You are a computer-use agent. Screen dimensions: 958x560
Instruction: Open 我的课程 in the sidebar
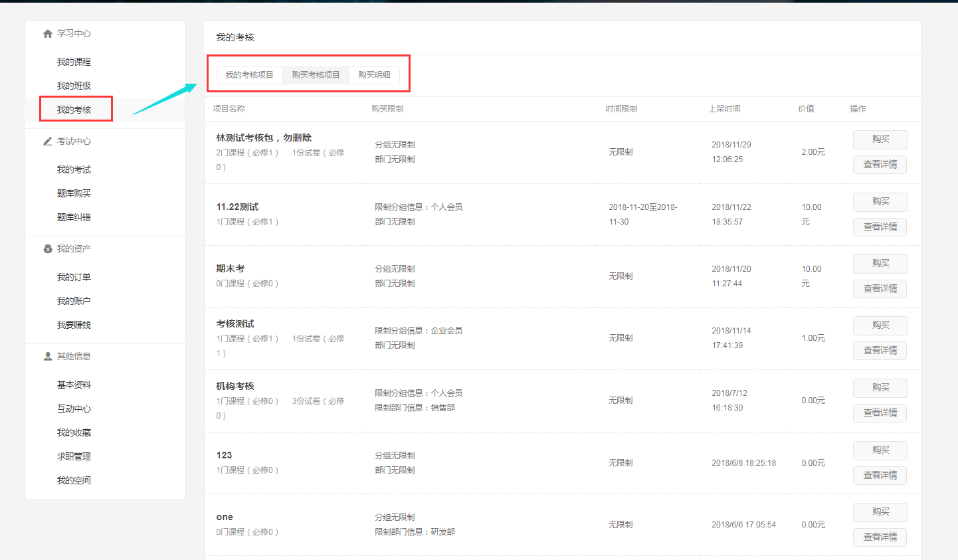tap(74, 62)
